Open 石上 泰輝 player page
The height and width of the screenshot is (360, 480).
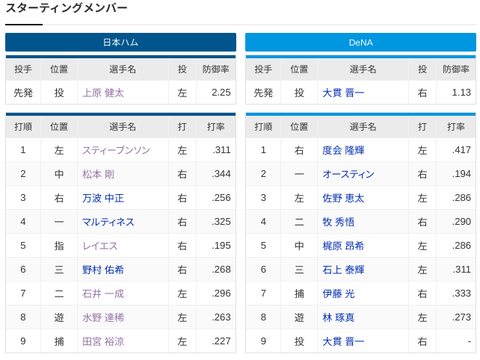coord(343,270)
